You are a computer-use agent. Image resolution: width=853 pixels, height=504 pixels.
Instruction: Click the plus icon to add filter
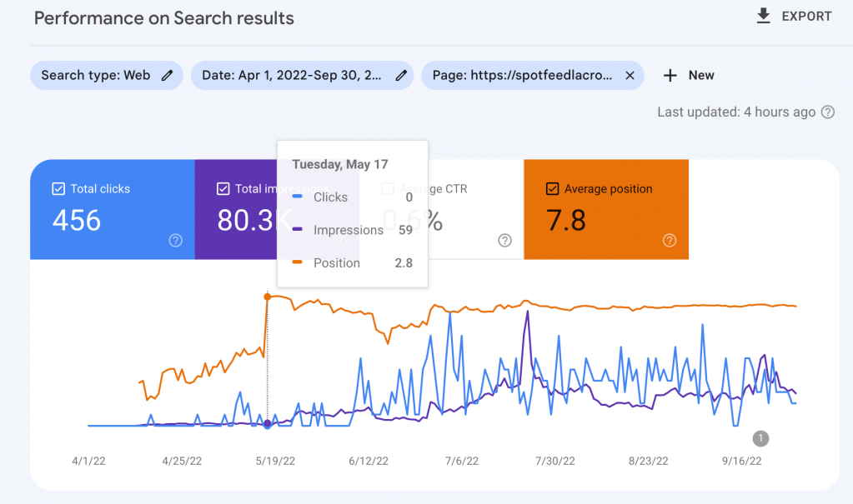(x=670, y=75)
